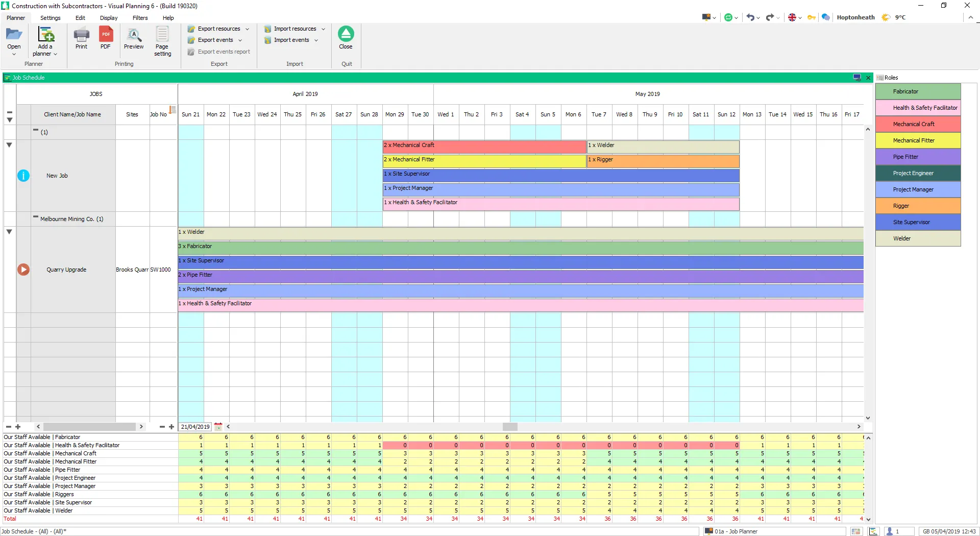980x536 pixels.
Task: Export to PDF using the PDF icon
Action: [106, 35]
